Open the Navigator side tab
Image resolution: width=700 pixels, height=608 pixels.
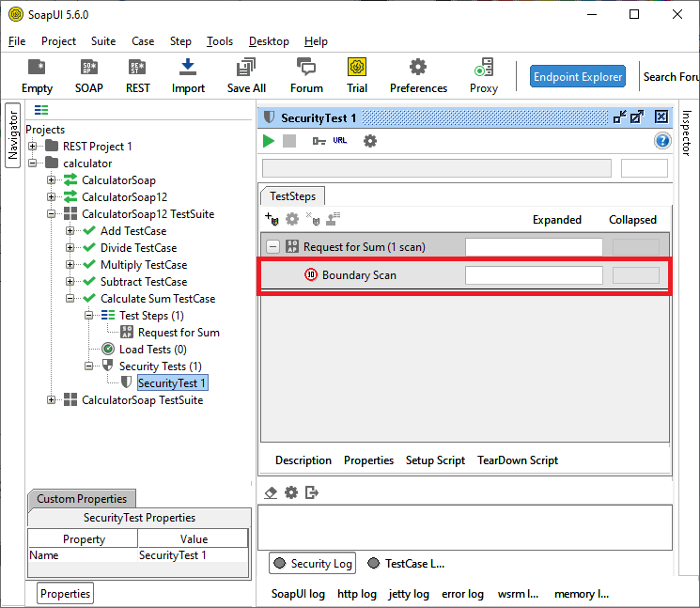12,135
